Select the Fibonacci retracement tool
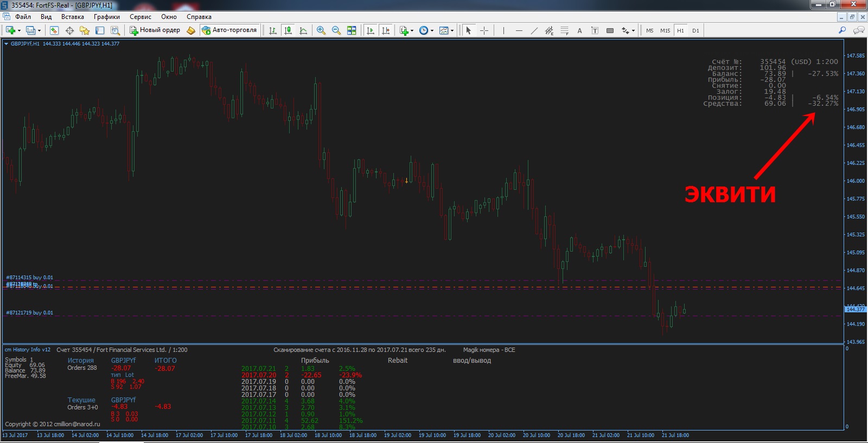868x443 pixels. (565, 30)
